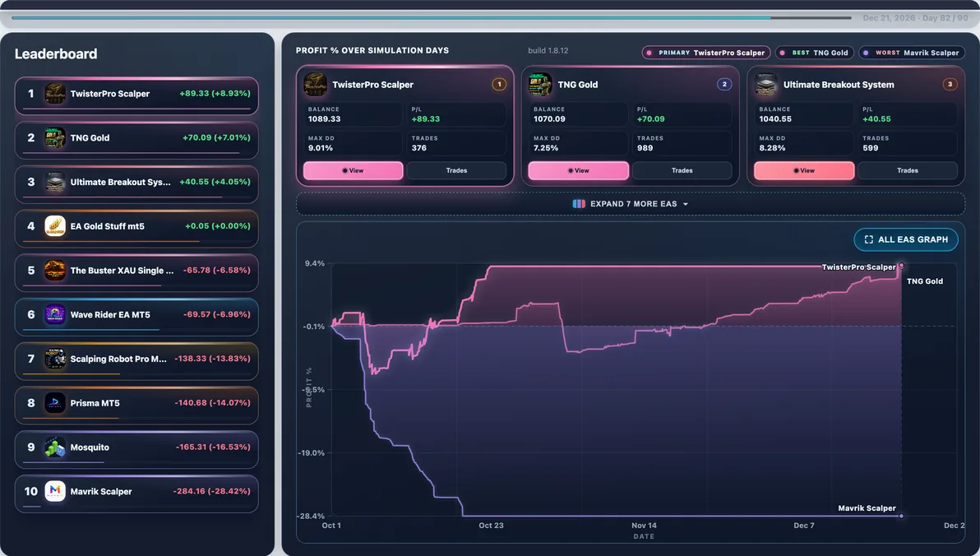Select Prisma MT5 leaderboard row

click(x=136, y=405)
